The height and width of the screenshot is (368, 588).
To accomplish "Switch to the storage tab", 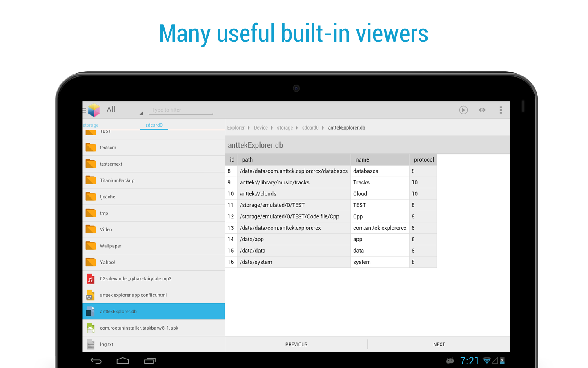I will point(91,125).
